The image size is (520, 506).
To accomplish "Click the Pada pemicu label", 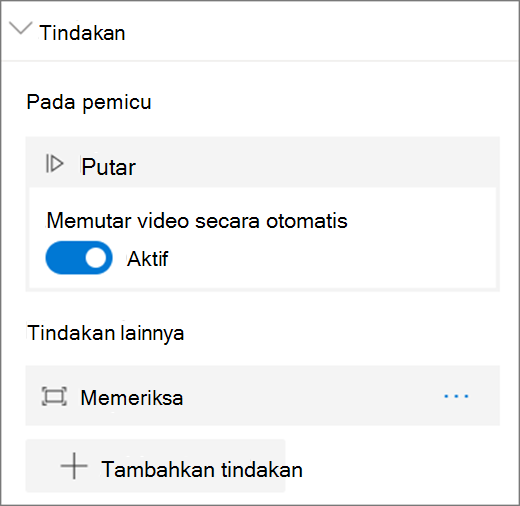I will 89,102.
